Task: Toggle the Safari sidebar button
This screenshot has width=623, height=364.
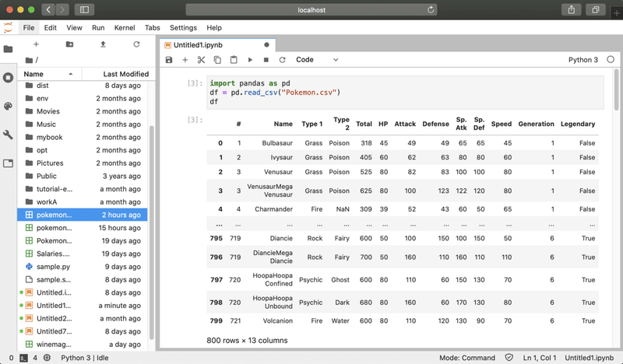Action: pyautogui.click(x=84, y=9)
